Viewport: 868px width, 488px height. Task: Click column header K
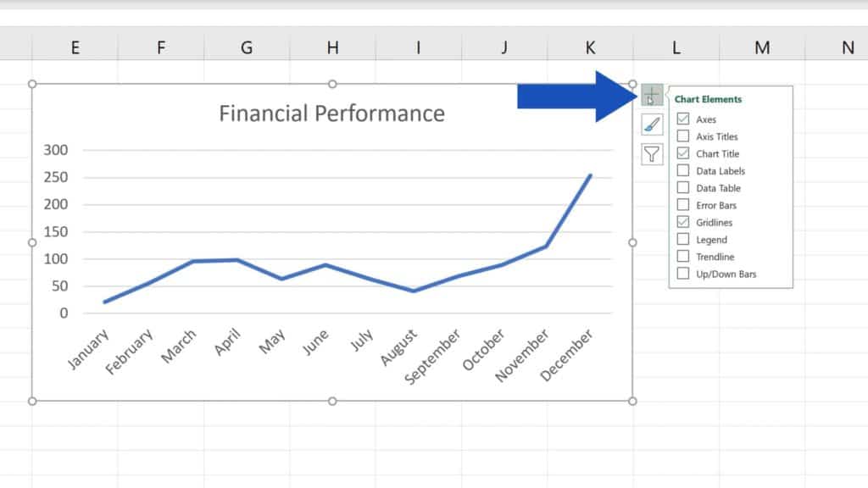tap(589, 48)
